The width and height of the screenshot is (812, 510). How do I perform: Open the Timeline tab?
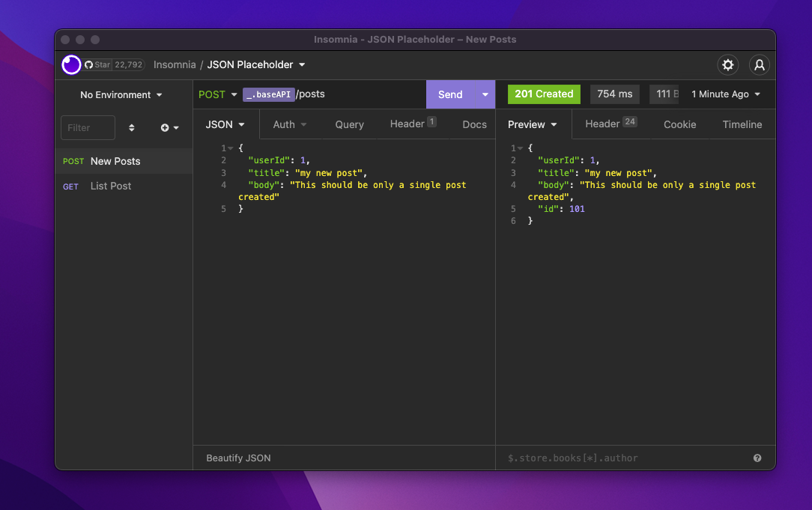742,124
